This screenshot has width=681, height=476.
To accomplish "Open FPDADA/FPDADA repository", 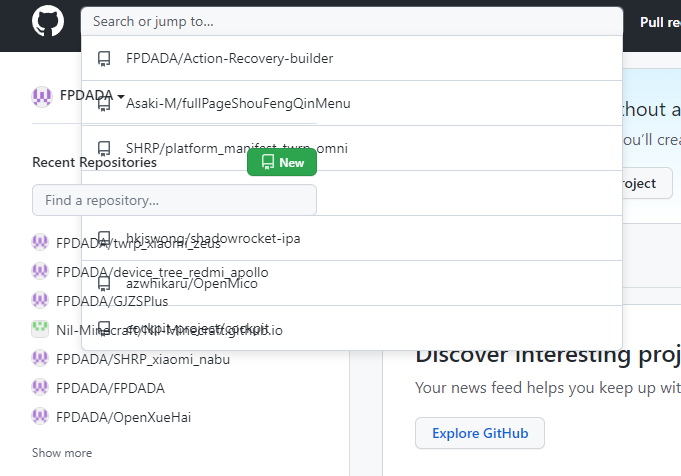I will (110, 388).
